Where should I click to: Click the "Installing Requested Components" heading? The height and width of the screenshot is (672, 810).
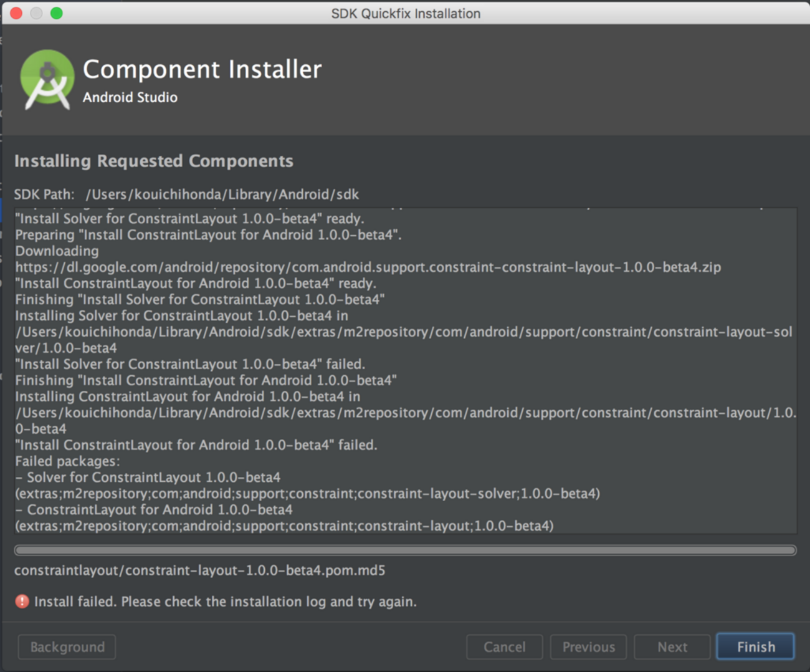point(154,161)
